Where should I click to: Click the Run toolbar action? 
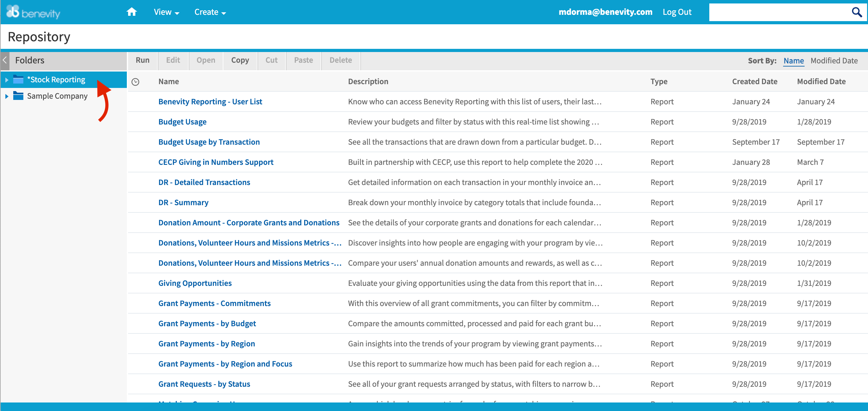pyautogui.click(x=142, y=60)
